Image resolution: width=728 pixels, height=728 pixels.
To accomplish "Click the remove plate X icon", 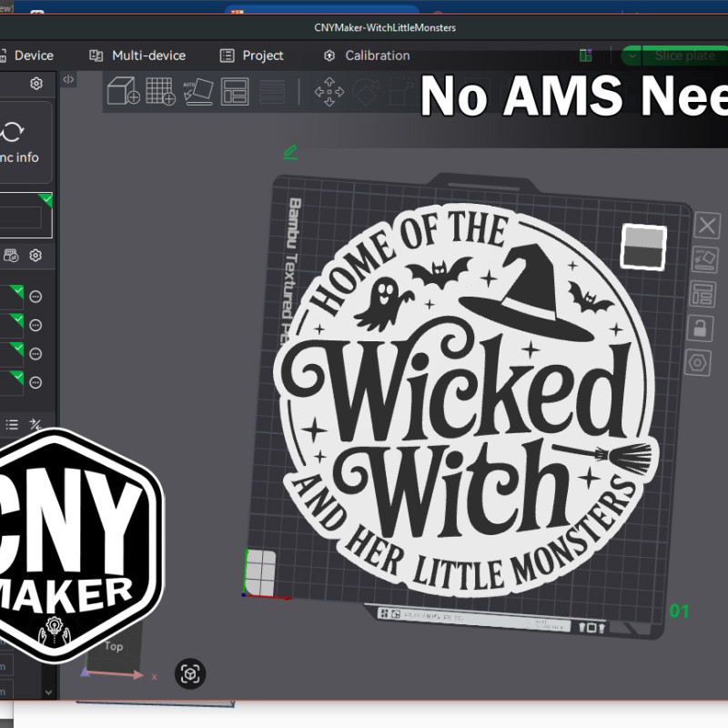I will pyautogui.click(x=706, y=226).
